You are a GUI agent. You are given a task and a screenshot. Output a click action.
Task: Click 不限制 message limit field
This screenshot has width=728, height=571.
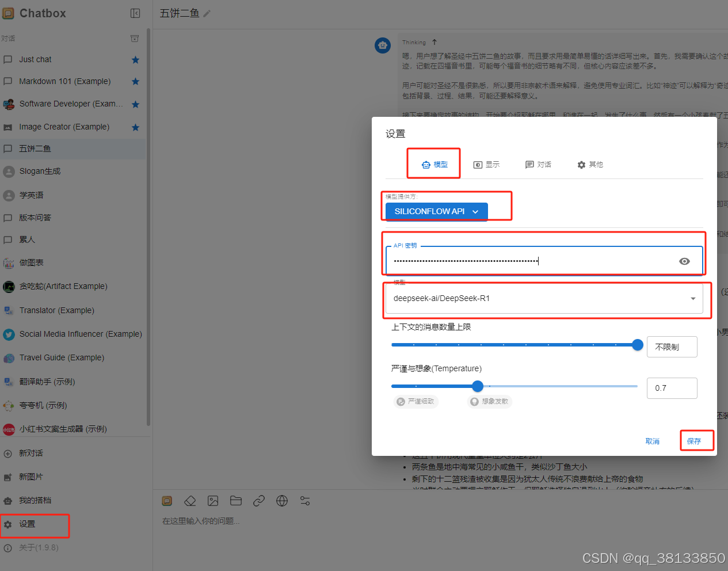(x=672, y=347)
